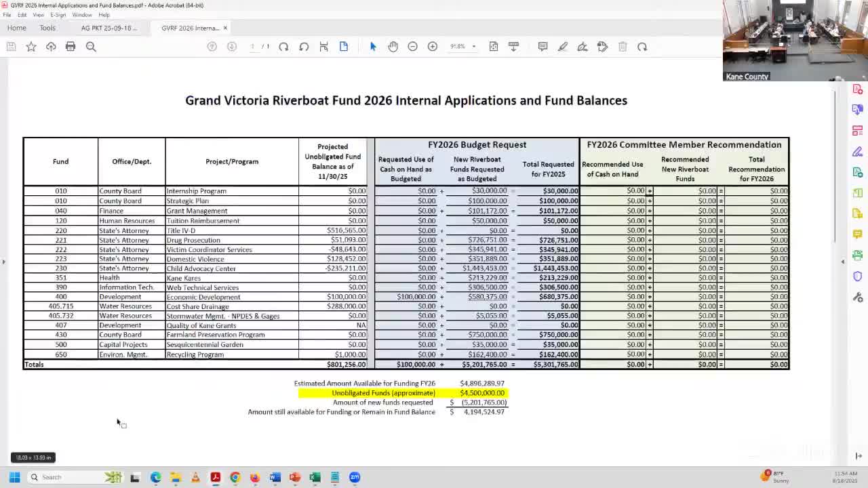Select the text highlighter tool
Screen dimensions: 868x488
tap(563, 46)
